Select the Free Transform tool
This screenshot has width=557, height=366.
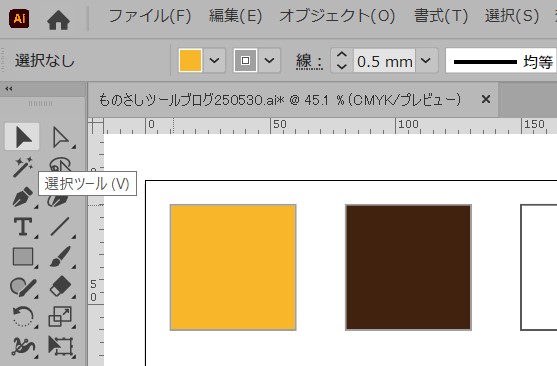point(61,346)
